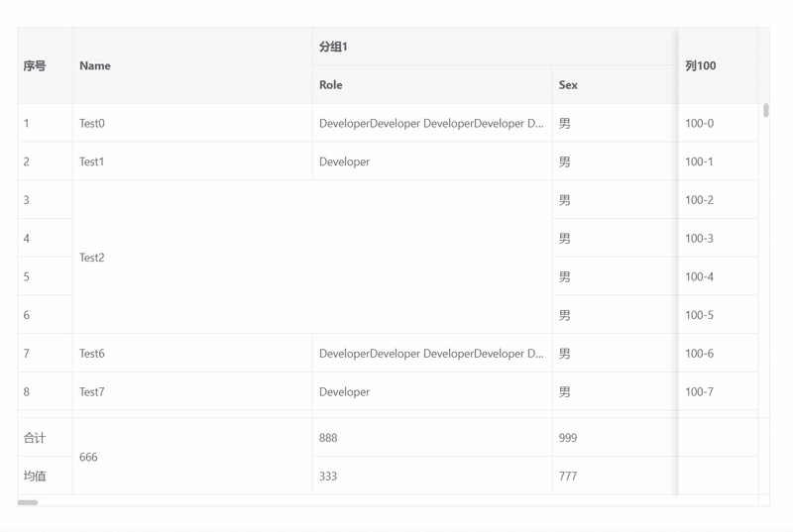This screenshot has width=793, height=532.
Task: Click the vertical scrollbar thumb
Action: [x=766, y=110]
